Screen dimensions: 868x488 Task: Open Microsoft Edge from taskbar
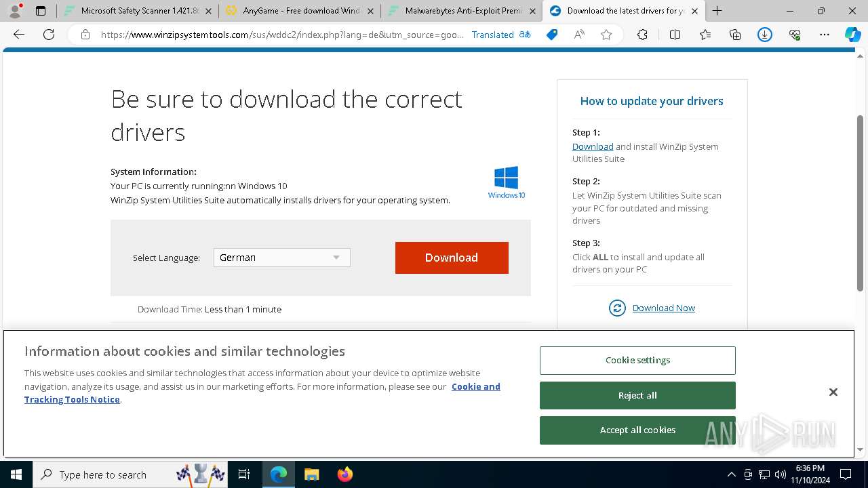click(x=279, y=474)
